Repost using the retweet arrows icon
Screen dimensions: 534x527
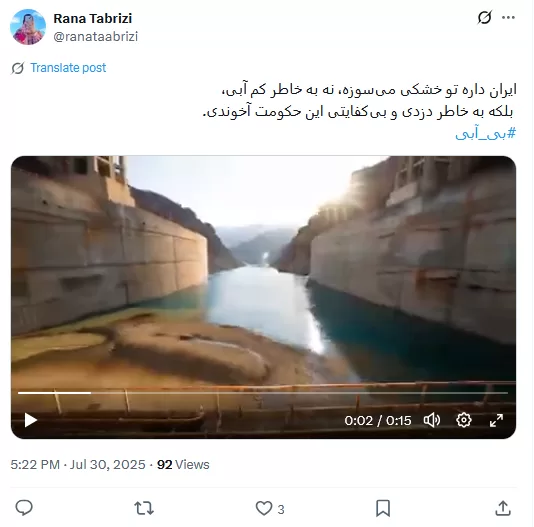coord(144,508)
